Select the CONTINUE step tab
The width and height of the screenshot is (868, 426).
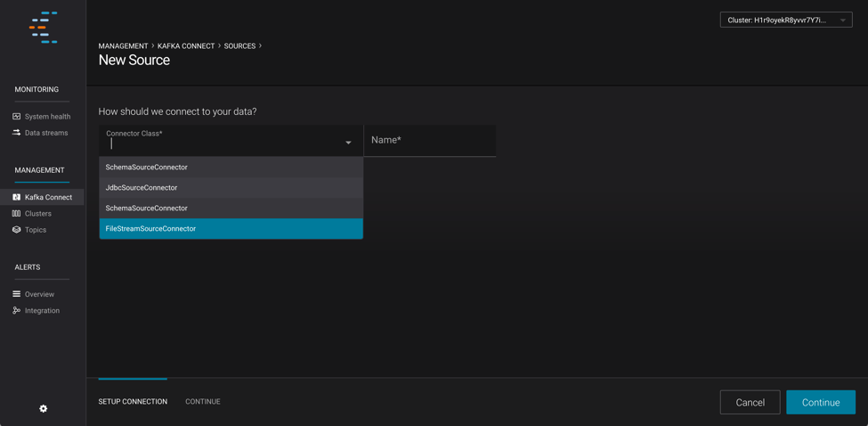pyautogui.click(x=203, y=402)
